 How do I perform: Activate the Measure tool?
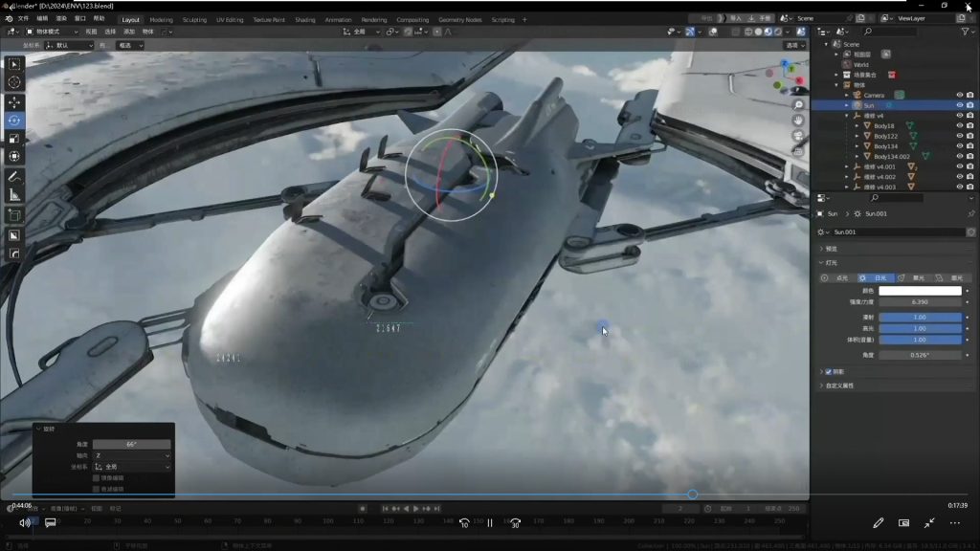point(14,195)
